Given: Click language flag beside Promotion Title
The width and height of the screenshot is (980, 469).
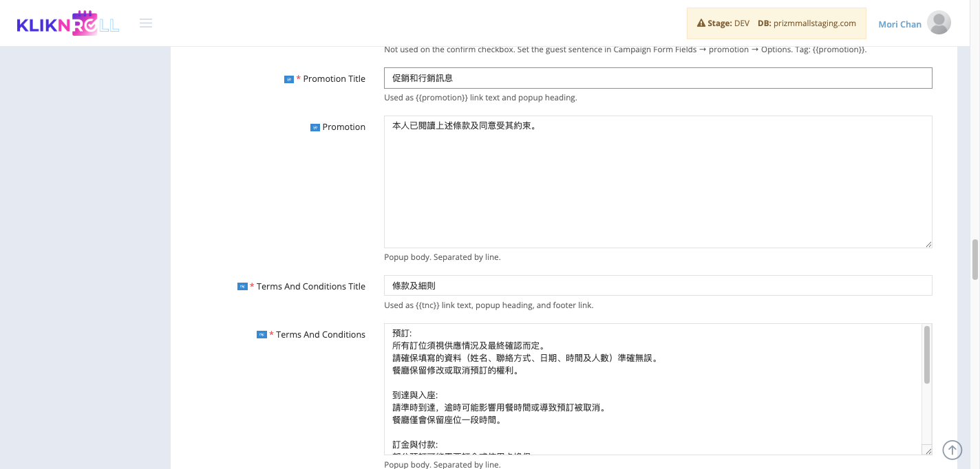Looking at the screenshot, I should [289, 79].
